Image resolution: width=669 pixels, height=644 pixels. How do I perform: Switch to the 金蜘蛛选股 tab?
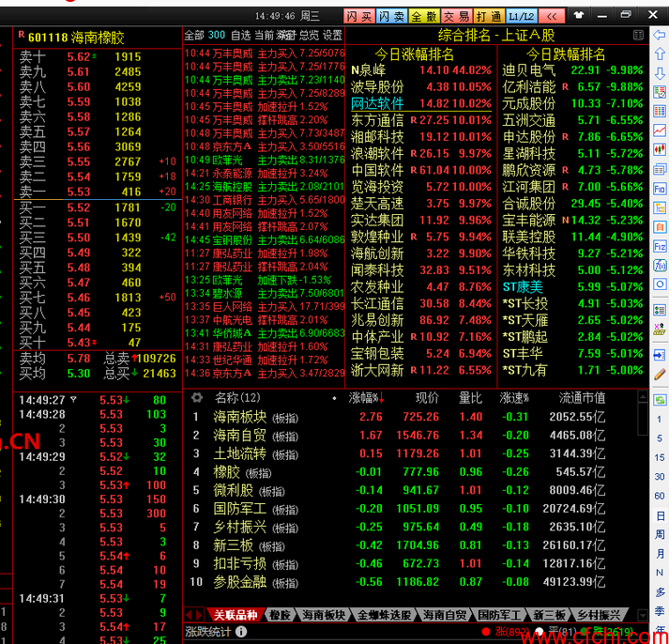pyautogui.click(x=385, y=615)
